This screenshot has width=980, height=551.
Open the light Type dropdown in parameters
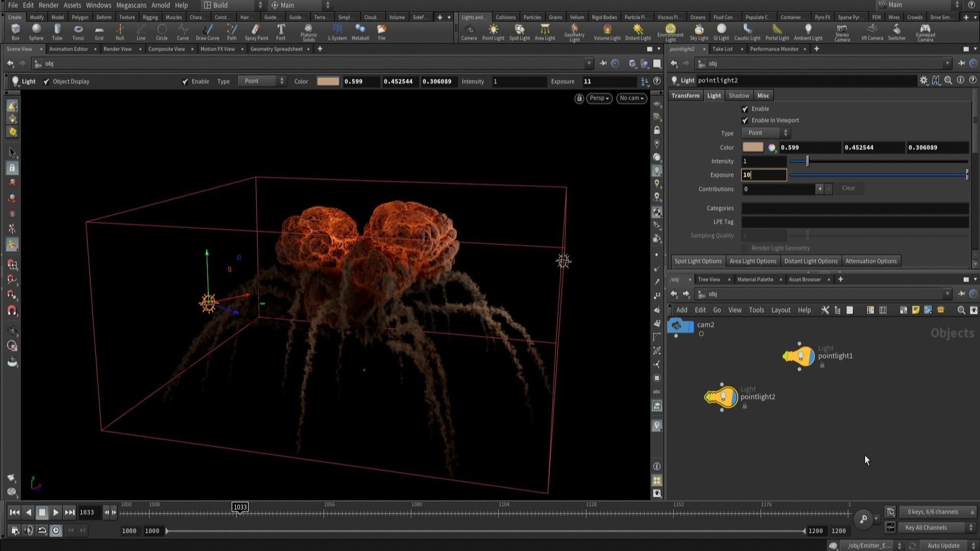(765, 133)
